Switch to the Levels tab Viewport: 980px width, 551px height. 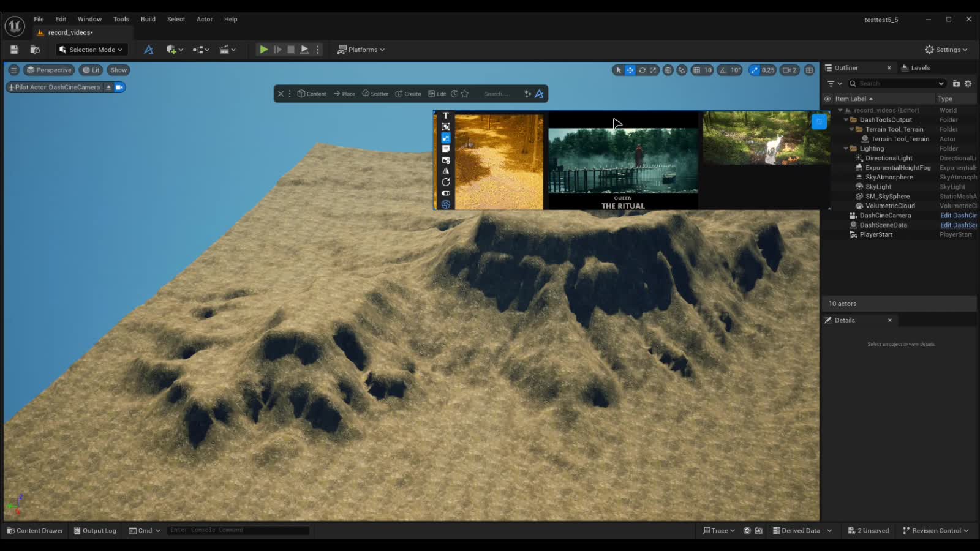click(920, 67)
